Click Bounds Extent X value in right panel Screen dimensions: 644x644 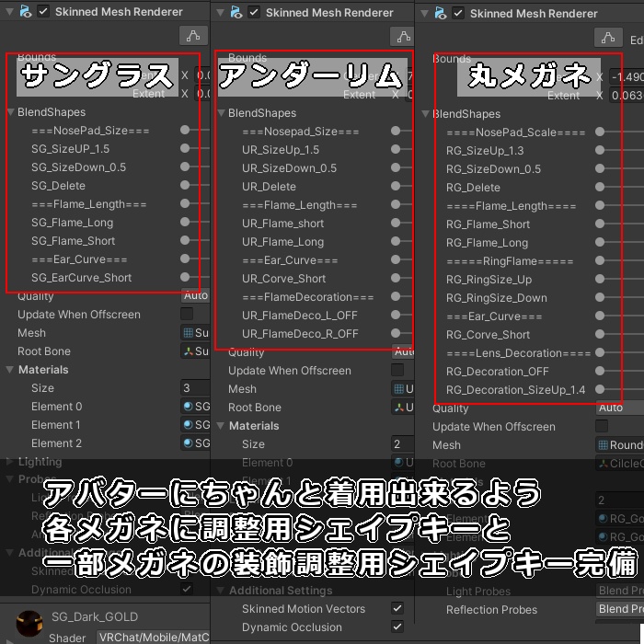click(626, 96)
